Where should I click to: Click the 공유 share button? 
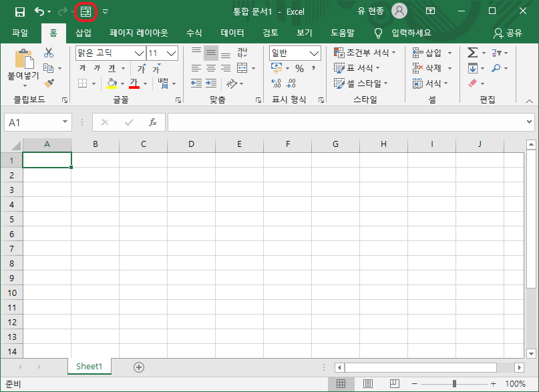tap(508, 33)
